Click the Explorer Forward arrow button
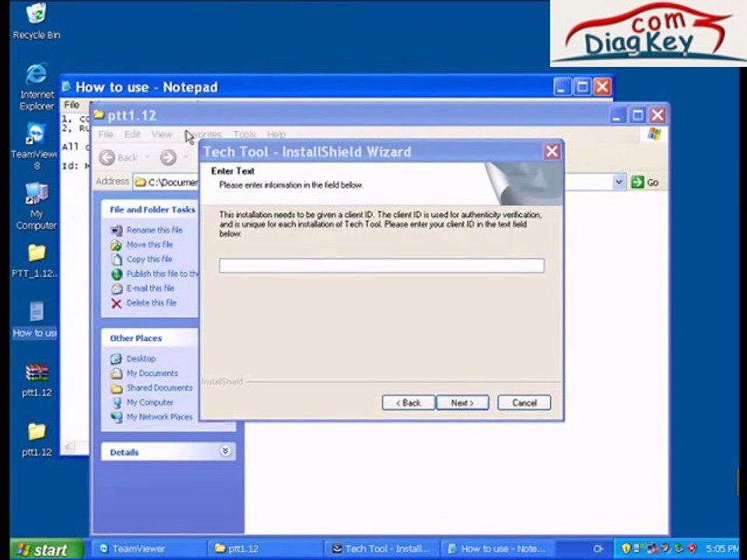This screenshot has width=747, height=560. 168,157
